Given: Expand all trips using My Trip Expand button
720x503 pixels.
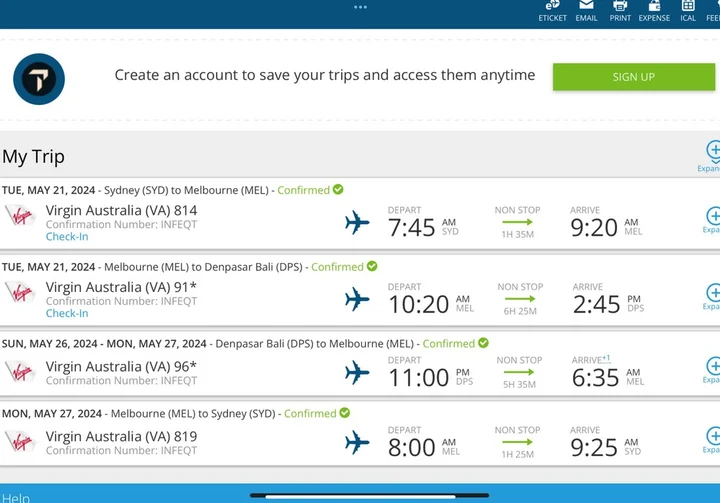Looking at the screenshot, I should click(x=713, y=153).
